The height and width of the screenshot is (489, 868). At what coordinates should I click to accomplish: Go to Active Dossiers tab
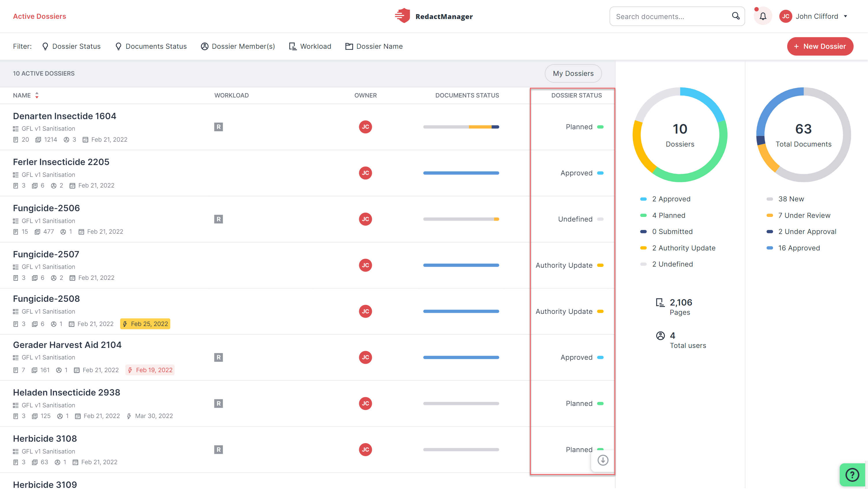point(40,16)
